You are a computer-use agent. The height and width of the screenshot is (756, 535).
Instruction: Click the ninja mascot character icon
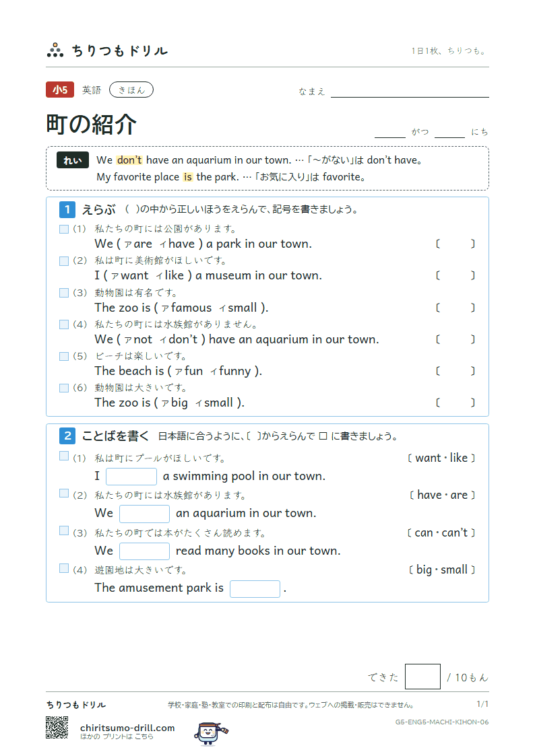coord(211,733)
